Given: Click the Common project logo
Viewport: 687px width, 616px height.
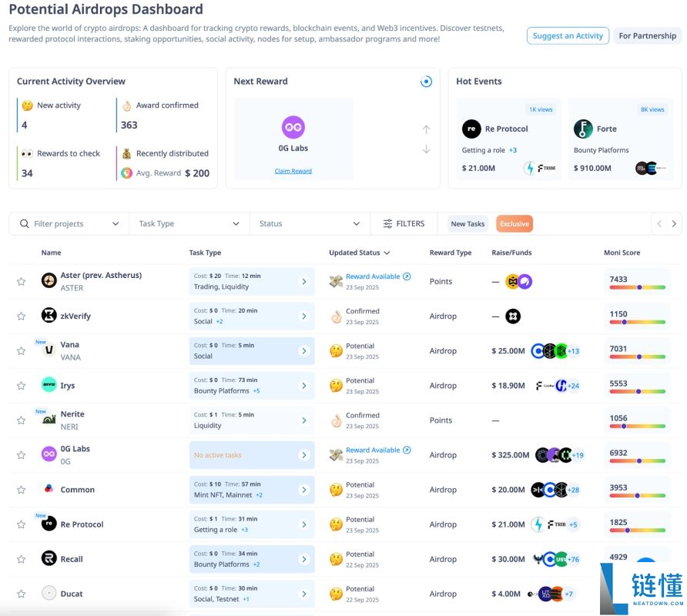Looking at the screenshot, I should click(49, 488).
